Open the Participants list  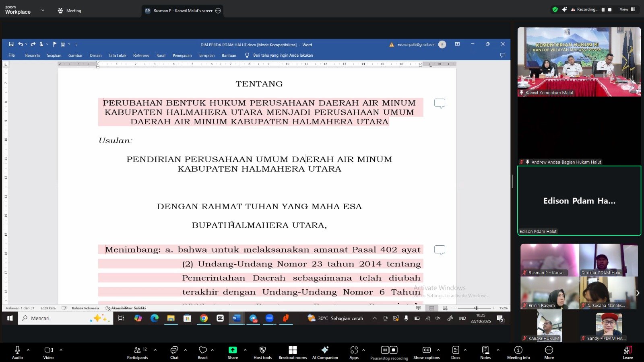(138, 352)
